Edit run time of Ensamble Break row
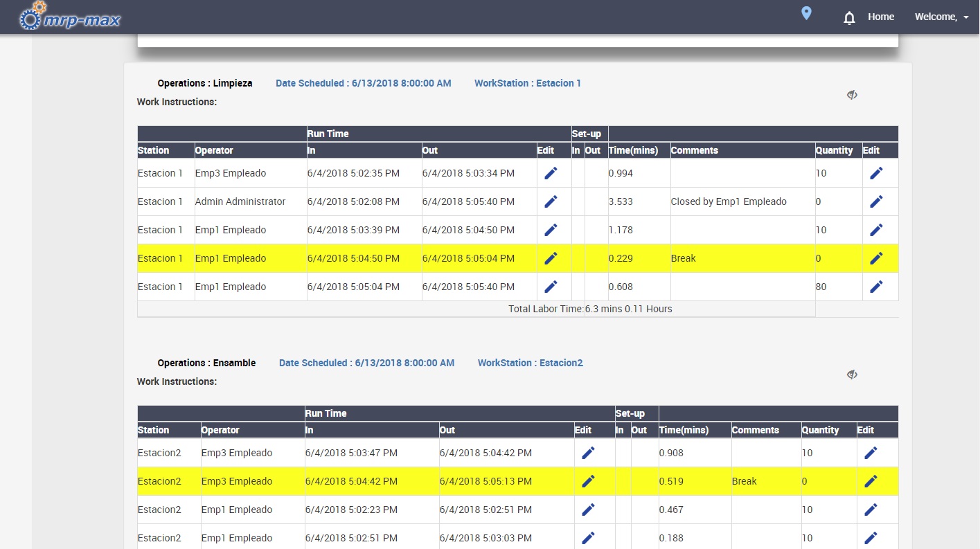Screen dimensions: 980x549 [588, 481]
